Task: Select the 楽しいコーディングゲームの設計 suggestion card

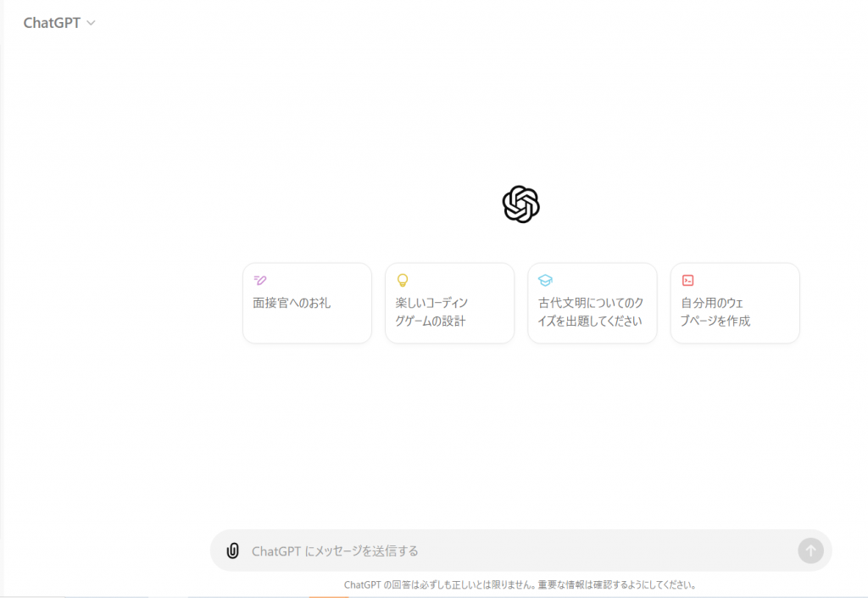Action: pos(449,303)
